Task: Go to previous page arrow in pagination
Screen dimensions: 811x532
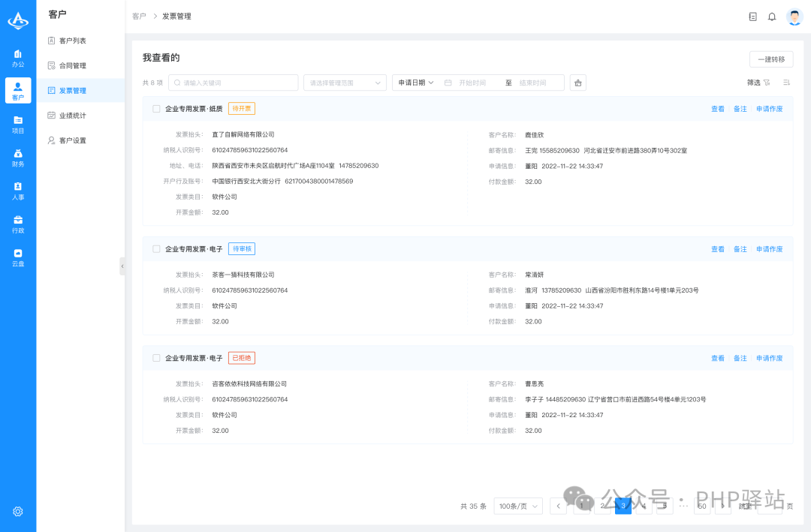Action: pos(558,506)
